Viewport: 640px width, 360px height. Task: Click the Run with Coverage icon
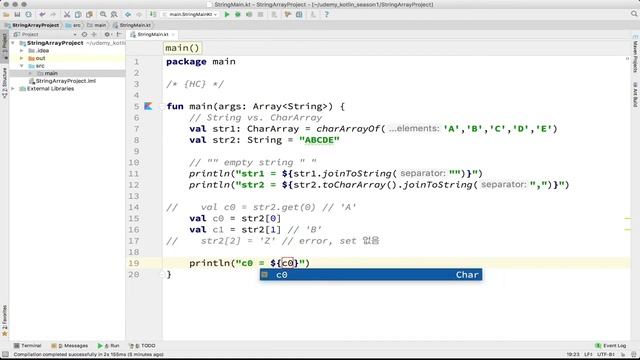coord(249,14)
